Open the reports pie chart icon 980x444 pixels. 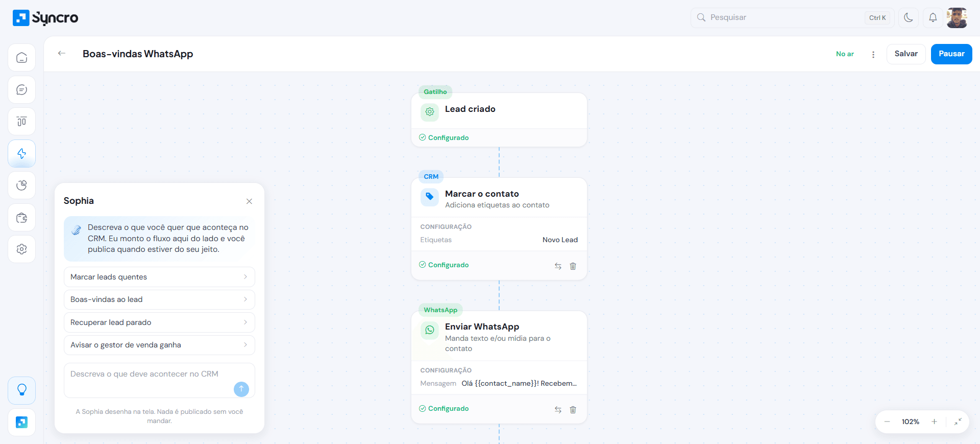(x=21, y=185)
